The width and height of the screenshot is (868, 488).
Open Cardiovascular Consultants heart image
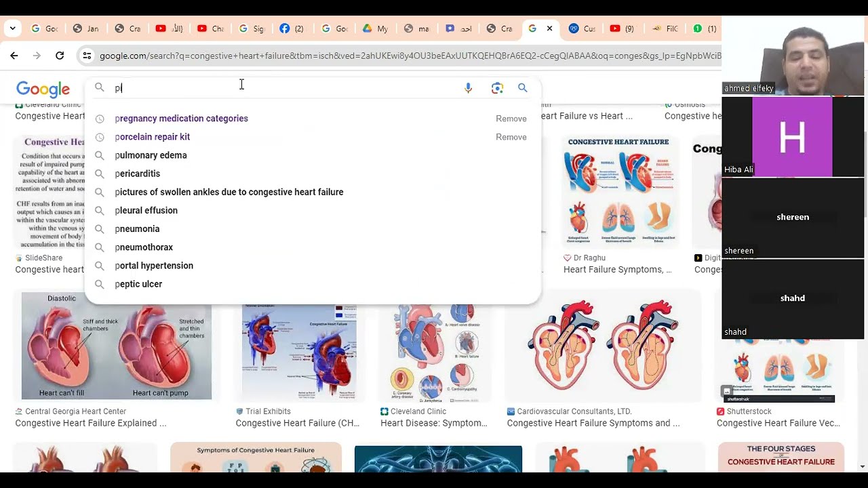tap(603, 346)
